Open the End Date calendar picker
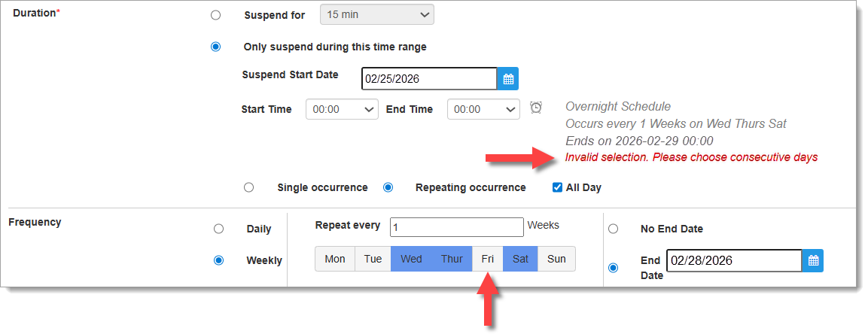This screenshot has width=868, height=334. pyautogui.click(x=813, y=261)
